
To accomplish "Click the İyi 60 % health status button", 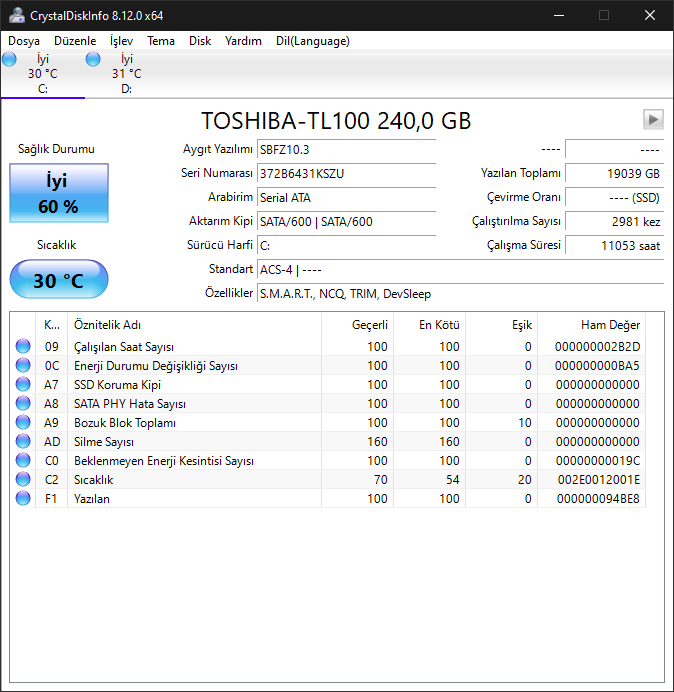I will click(59, 193).
